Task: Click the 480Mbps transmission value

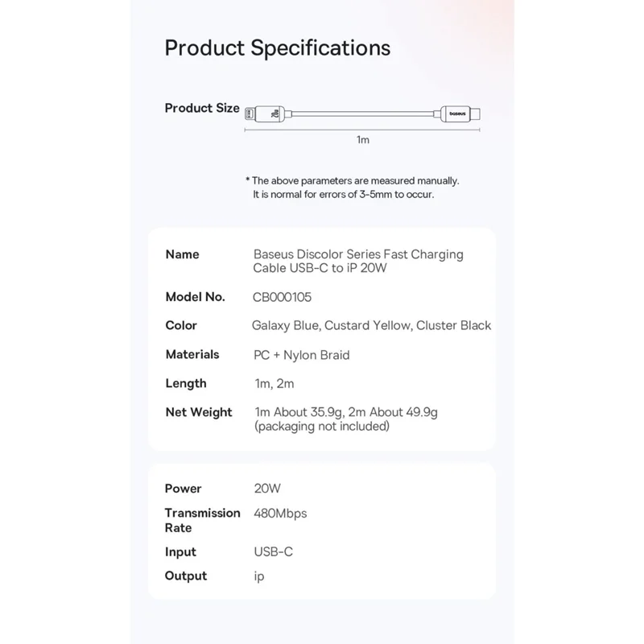Action: 280,513
